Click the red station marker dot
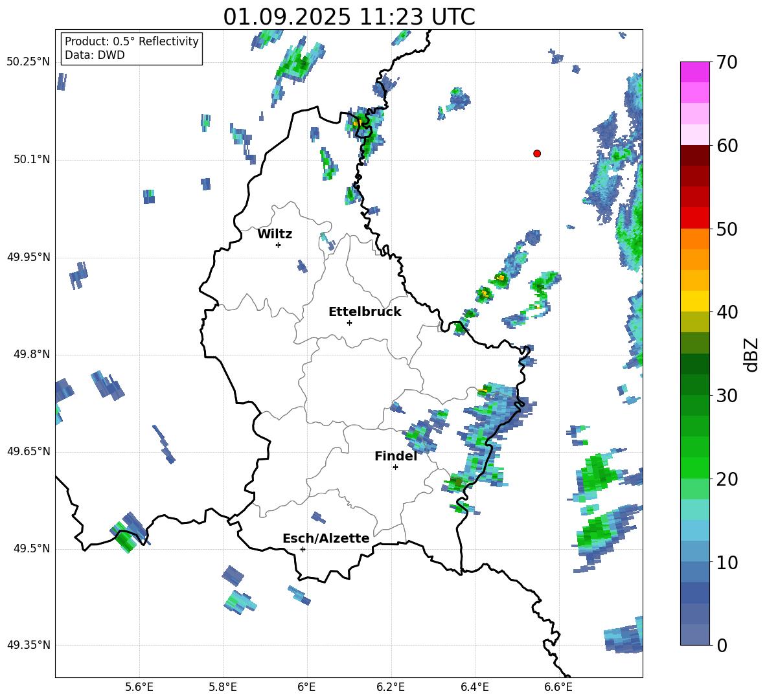 [x=536, y=153]
